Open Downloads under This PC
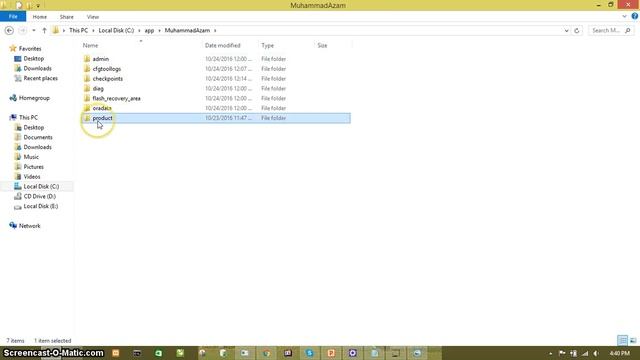Screen dimensions: 640x360 [38, 147]
